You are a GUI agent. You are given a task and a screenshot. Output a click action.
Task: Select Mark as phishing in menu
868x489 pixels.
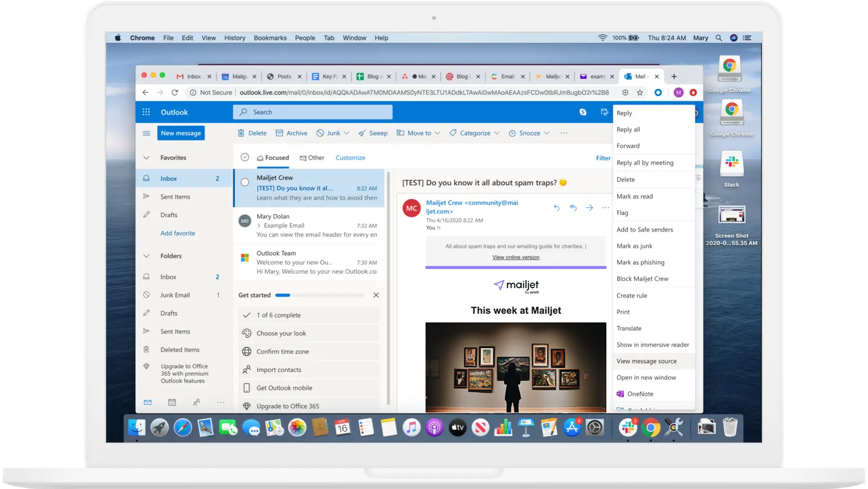pos(654,262)
